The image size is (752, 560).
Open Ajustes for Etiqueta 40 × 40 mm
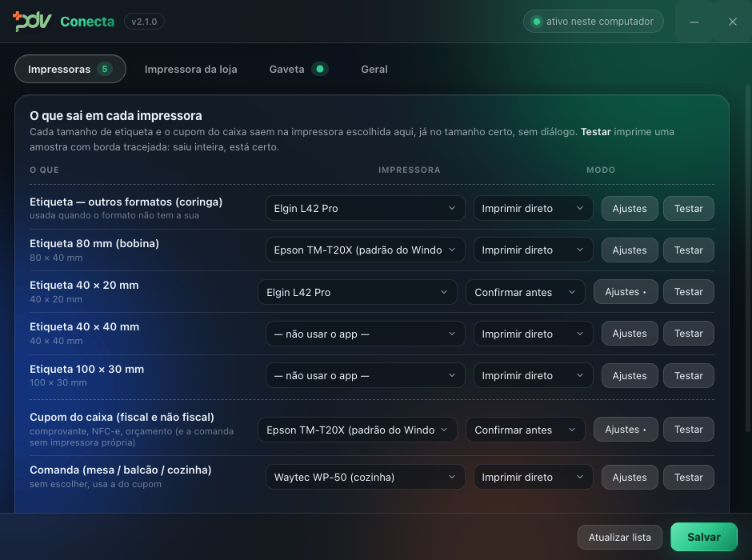[x=630, y=334]
